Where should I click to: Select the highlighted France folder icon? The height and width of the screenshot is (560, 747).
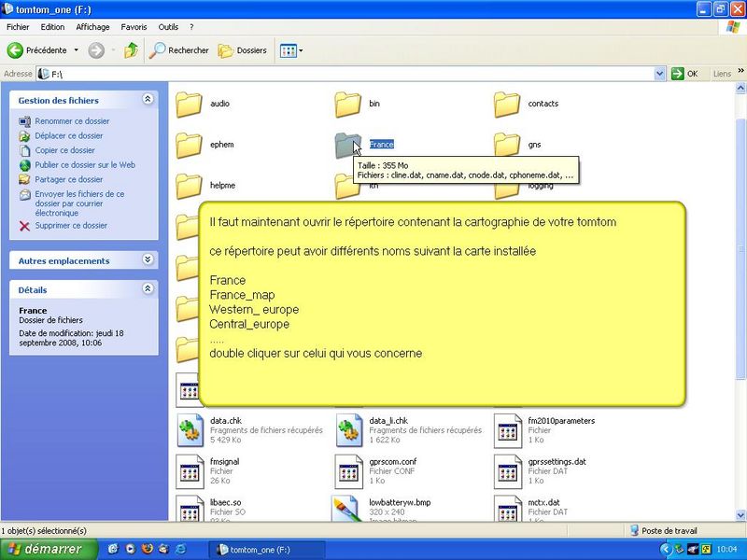pyautogui.click(x=347, y=146)
